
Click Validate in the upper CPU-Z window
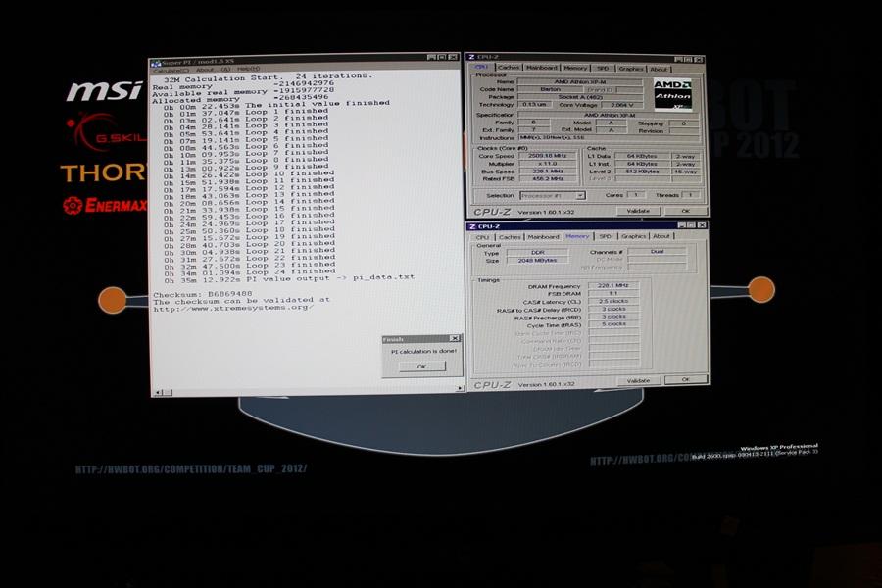[x=637, y=211]
